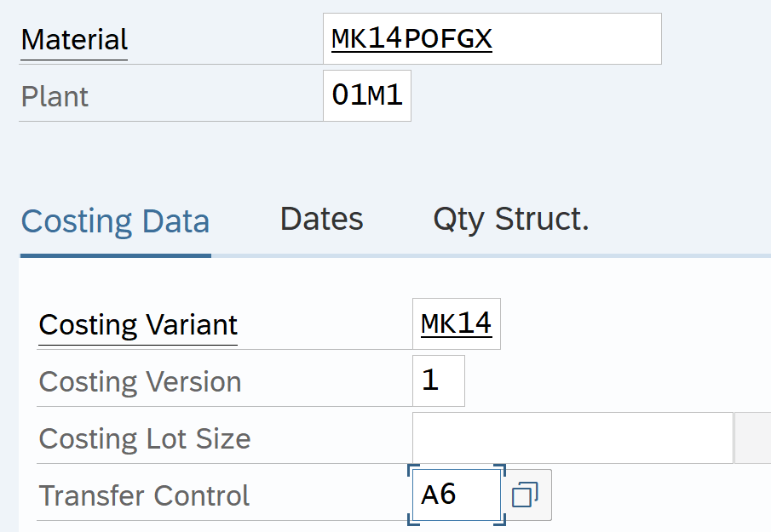Select the Qty Struct. tab
This screenshot has width=771, height=532.
click(511, 220)
